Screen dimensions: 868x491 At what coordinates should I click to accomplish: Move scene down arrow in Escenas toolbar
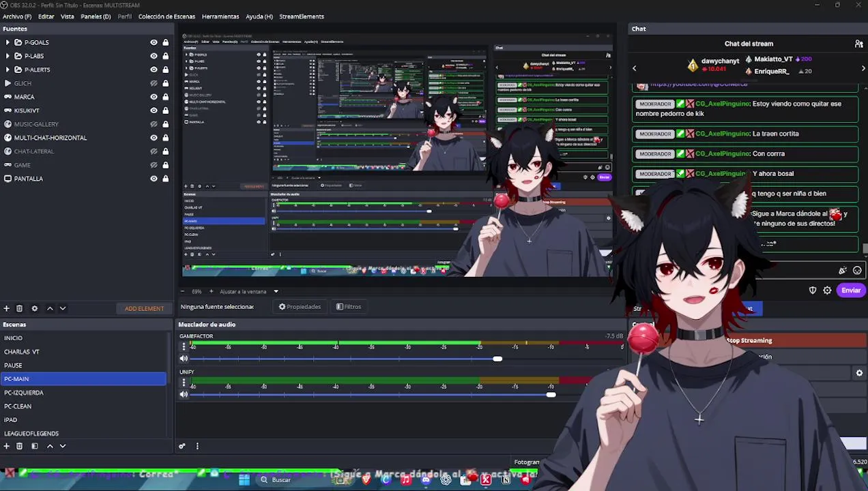coord(62,446)
